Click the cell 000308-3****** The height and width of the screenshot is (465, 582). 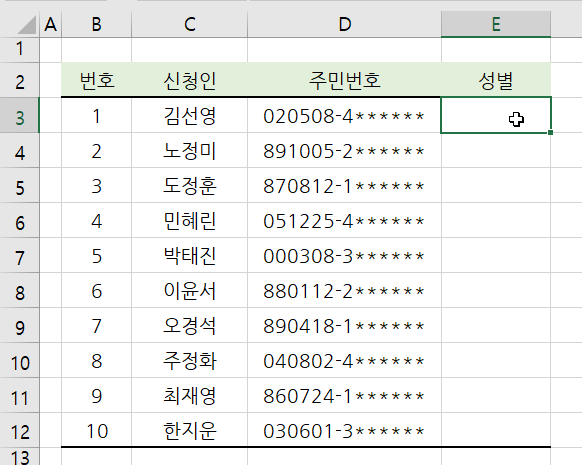(344, 255)
